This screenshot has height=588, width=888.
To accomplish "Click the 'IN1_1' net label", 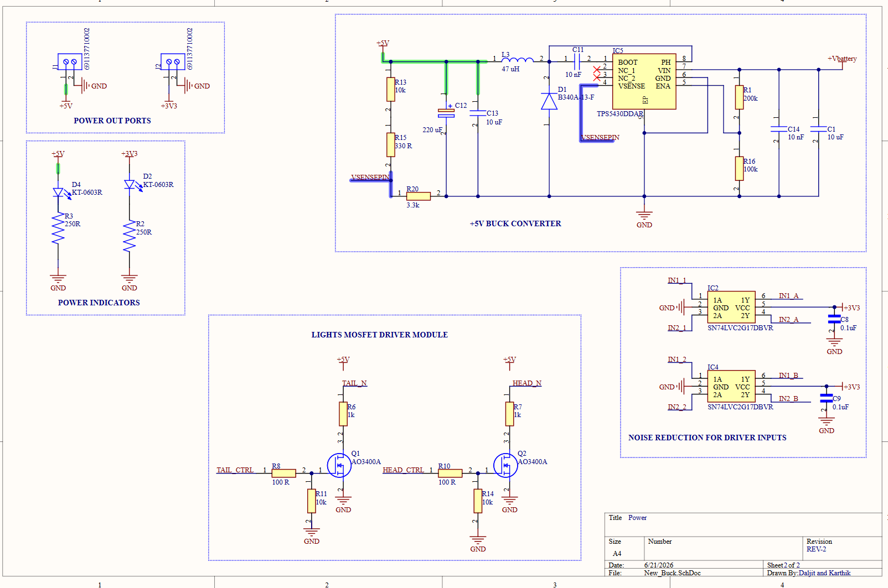I will [677, 280].
